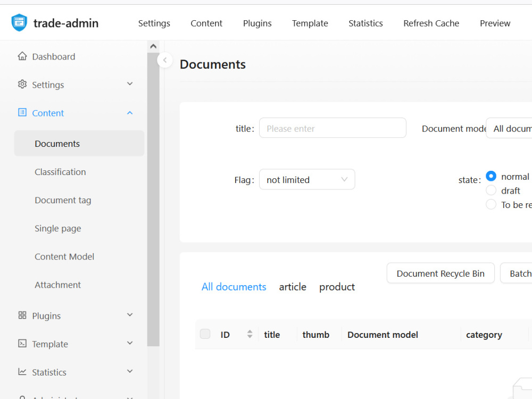Image resolution: width=532 pixels, height=399 pixels.
Task: Expand the Settings sidebar chevron
Action: (x=130, y=84)
